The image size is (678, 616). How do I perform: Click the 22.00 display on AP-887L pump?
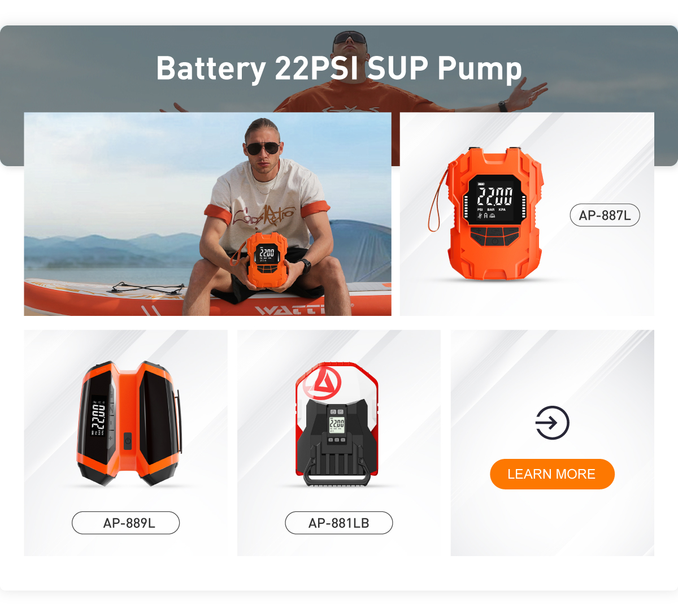click(495, 197)
